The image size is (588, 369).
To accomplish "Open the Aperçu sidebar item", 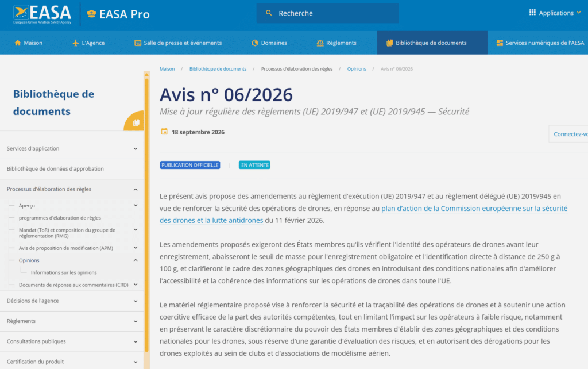I will coord(26,206).
